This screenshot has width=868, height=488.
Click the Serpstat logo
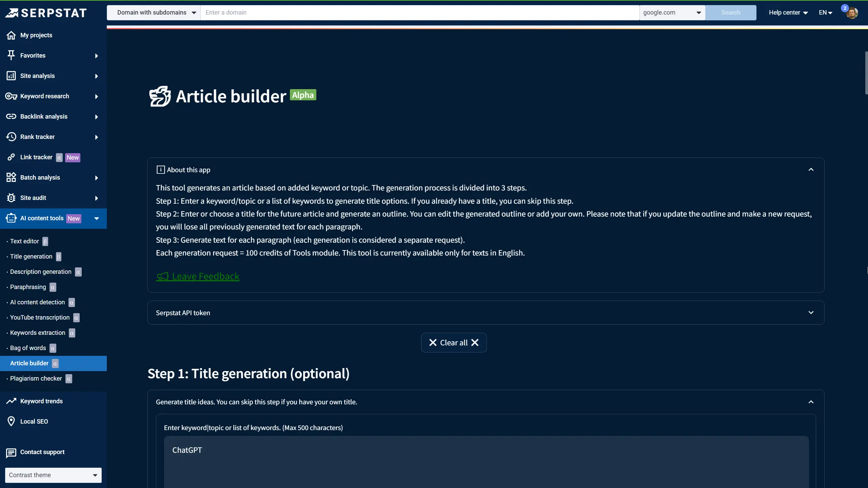pyautogui.click(x=46, y=13)
